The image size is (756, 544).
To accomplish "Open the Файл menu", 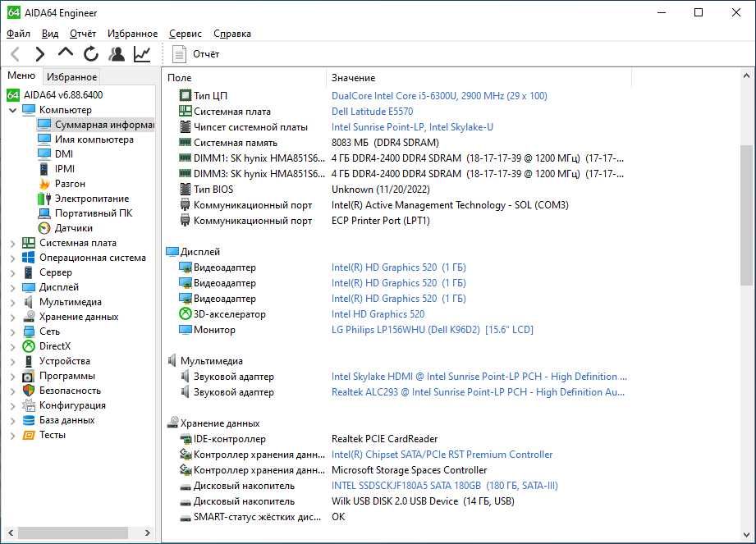I will point(18,34).
